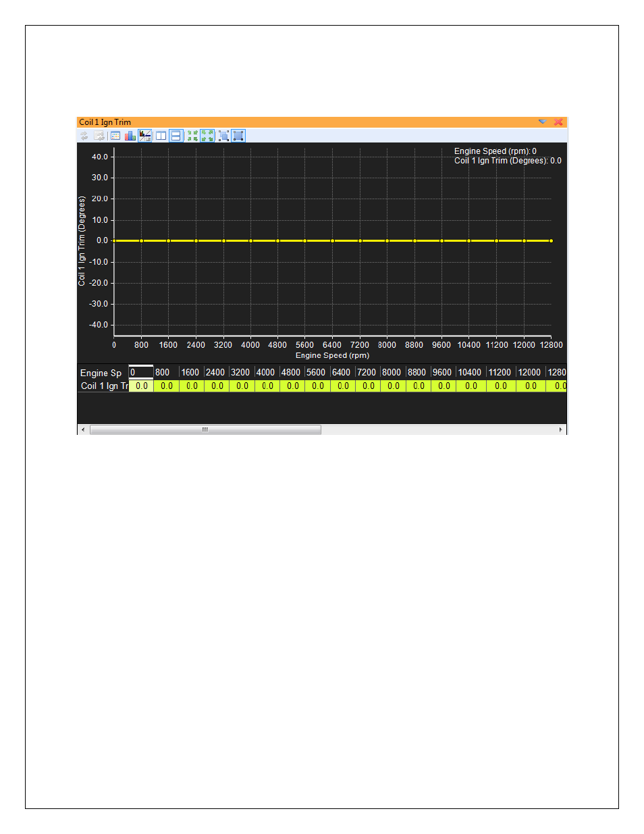This screenshot has height=834, width=644.
Task: Select the trim value cell under 800 rpm
Action: (166, 386)
